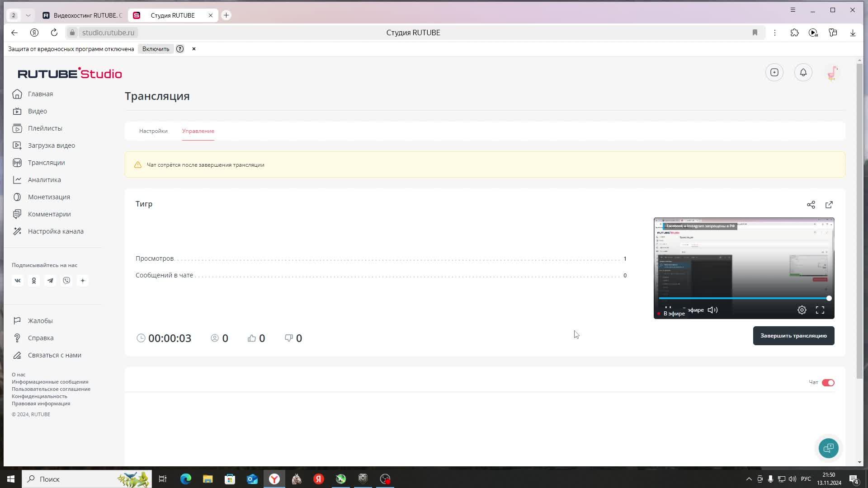
Task: Click the add video plus icon
Action: pos(774,73)
